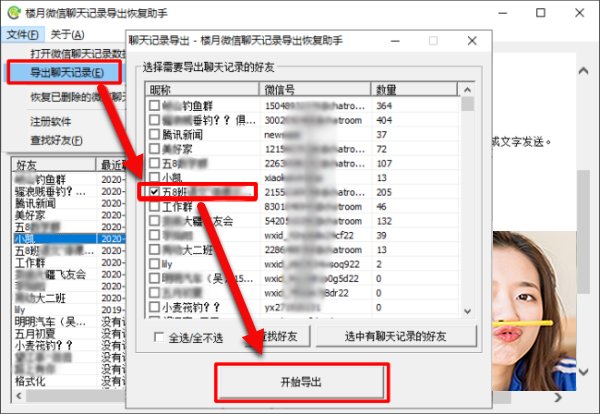Check the checkbox of row with count 364
600x414 pixels.
tap(154, 106)
